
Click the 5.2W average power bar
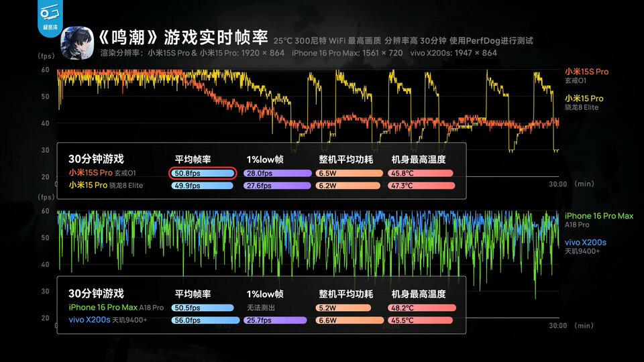pos(343,308)
